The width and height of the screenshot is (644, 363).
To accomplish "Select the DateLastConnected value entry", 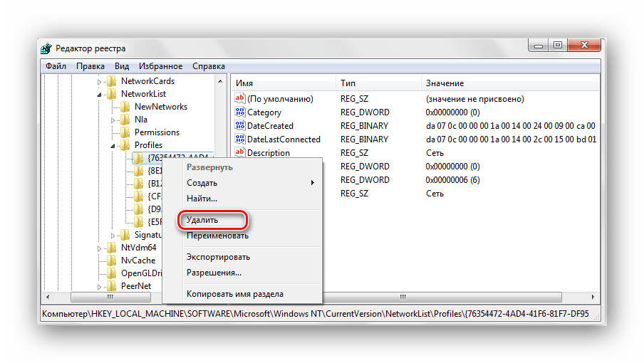I will [283, 140].
